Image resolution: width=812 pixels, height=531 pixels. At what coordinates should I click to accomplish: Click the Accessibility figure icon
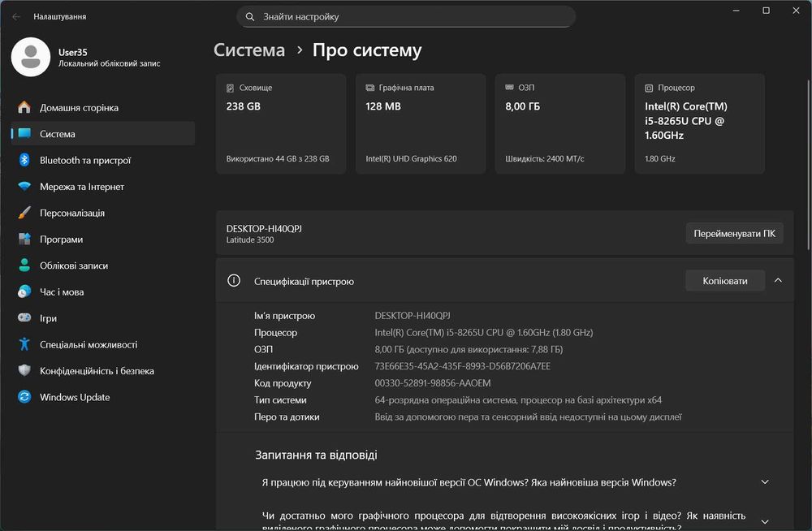point(24,344)
